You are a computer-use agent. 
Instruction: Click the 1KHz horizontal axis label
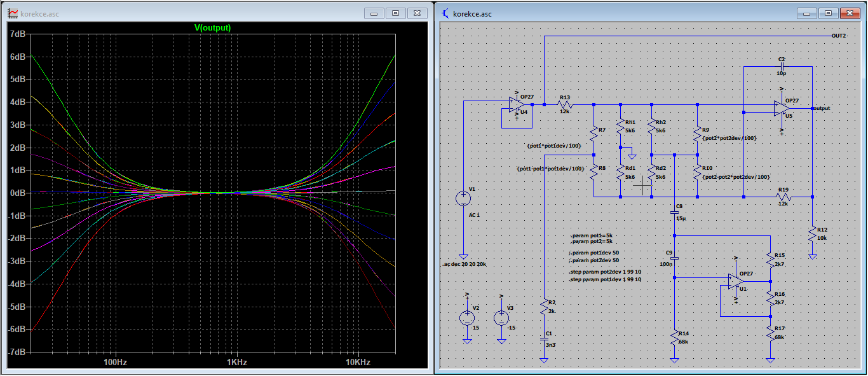[x=236, y=362]
